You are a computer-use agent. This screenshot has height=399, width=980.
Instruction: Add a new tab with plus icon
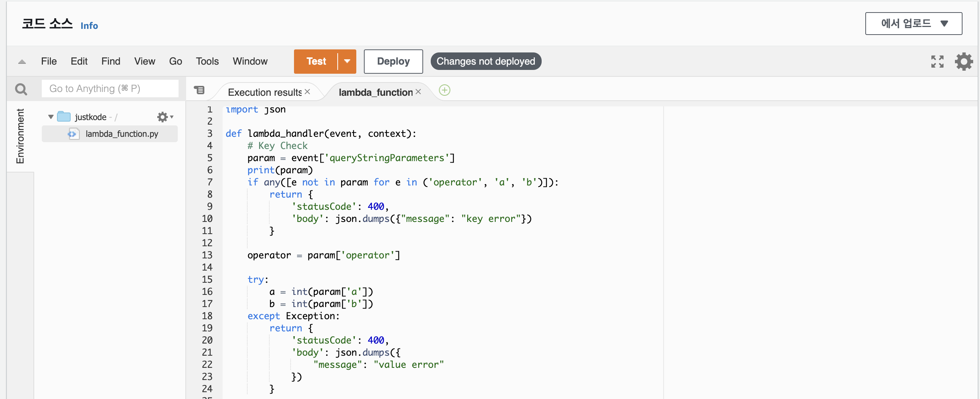click(x=444, y=90)
